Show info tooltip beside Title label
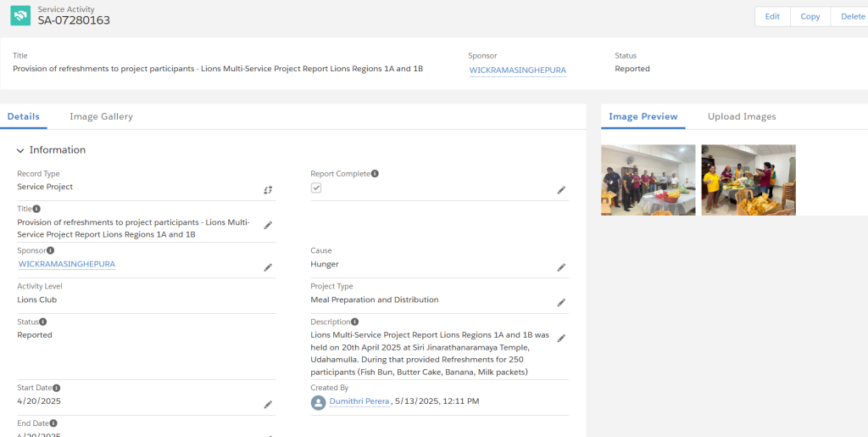This screenshot has width=868, height=437. click(x=36, y=209)
